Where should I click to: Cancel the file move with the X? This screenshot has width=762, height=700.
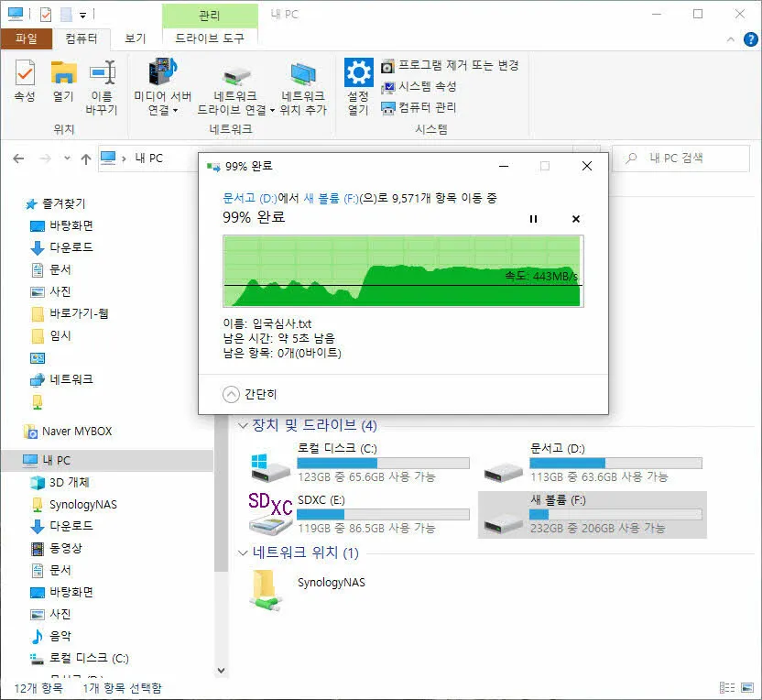pyautogui.click(x=576, y=219)
